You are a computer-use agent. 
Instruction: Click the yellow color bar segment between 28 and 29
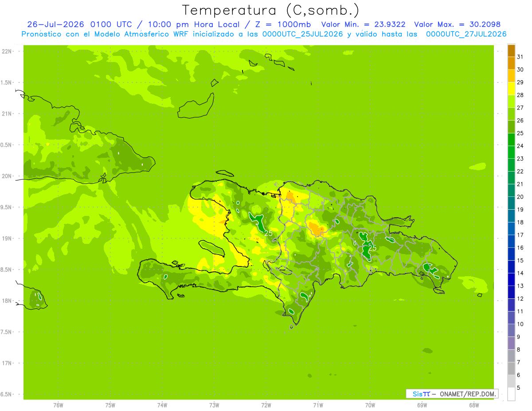pyautogui.click(x=511, y=89)
